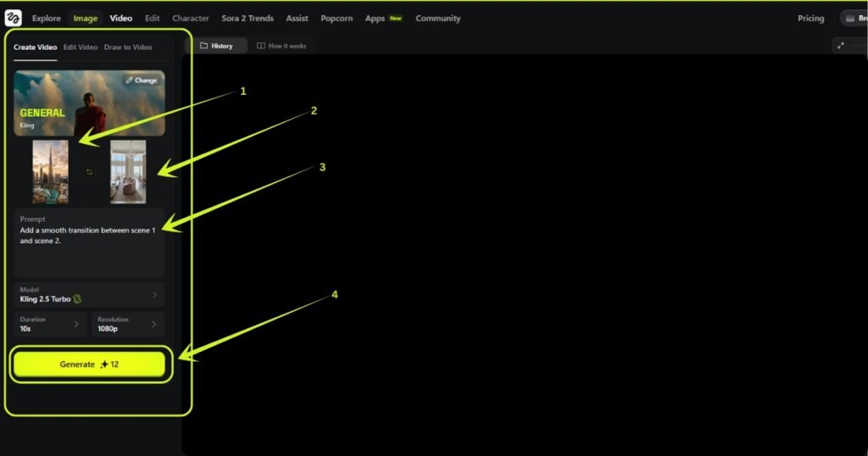Click the pencil icon on Change

[x=130, y=81]
